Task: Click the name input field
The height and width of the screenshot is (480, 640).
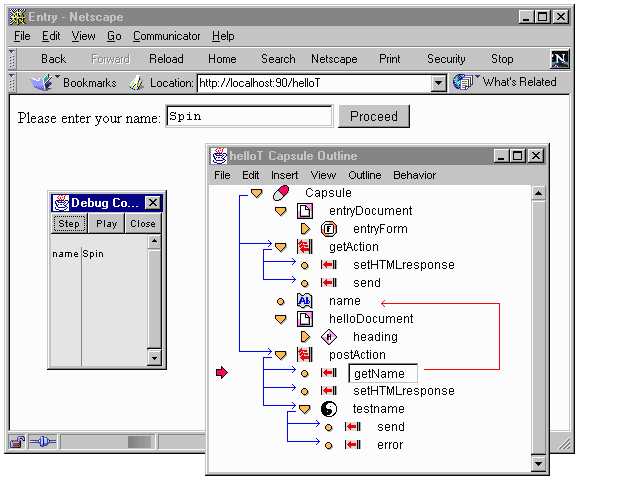Action: (249, 116)
